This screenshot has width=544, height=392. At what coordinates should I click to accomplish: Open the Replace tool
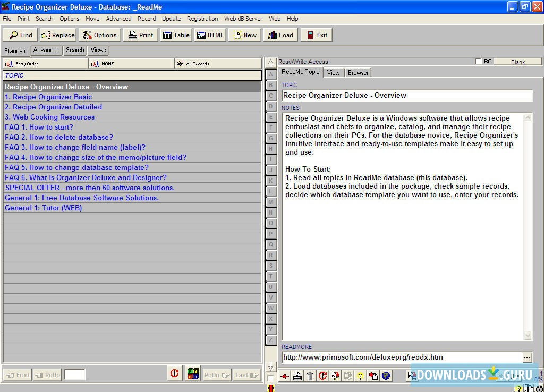57,35
